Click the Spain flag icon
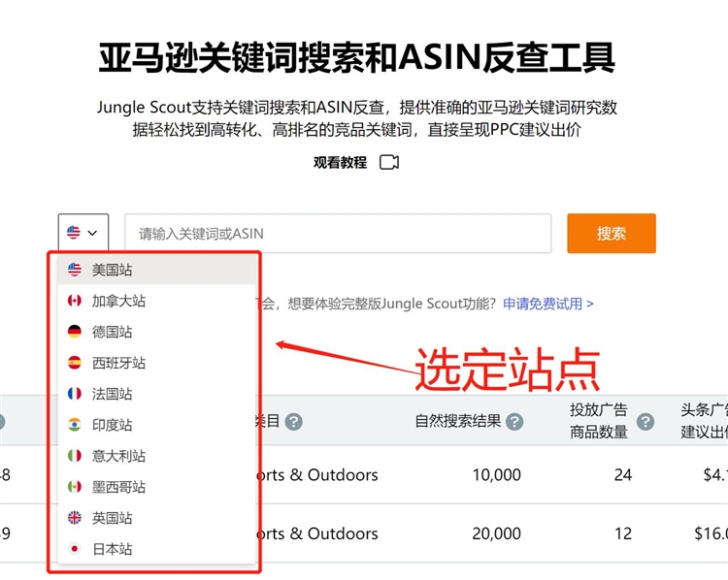This screenshot has width=728, height=580. 75,363
